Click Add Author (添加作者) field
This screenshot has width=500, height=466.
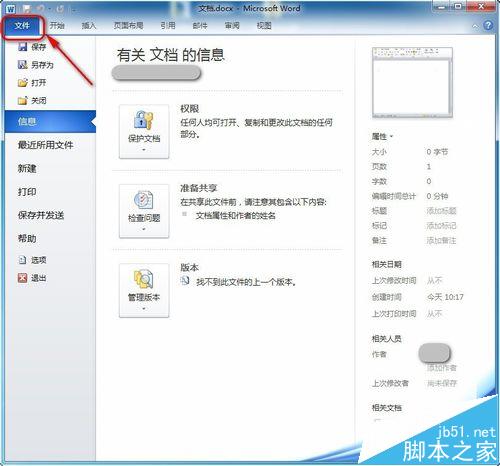tap(441, 368)
